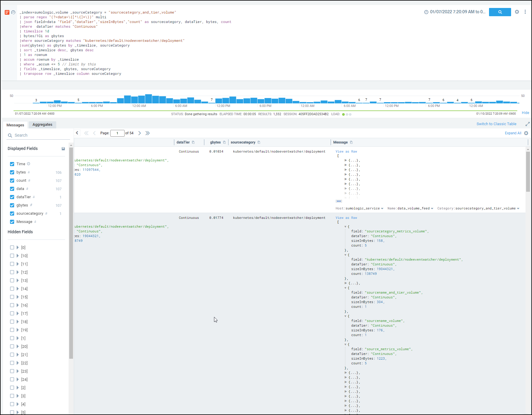Image resolution: width=532 pixels, height=415 pixels.
Task: Click gbytes value 0.01034
Action: point(216,152)
